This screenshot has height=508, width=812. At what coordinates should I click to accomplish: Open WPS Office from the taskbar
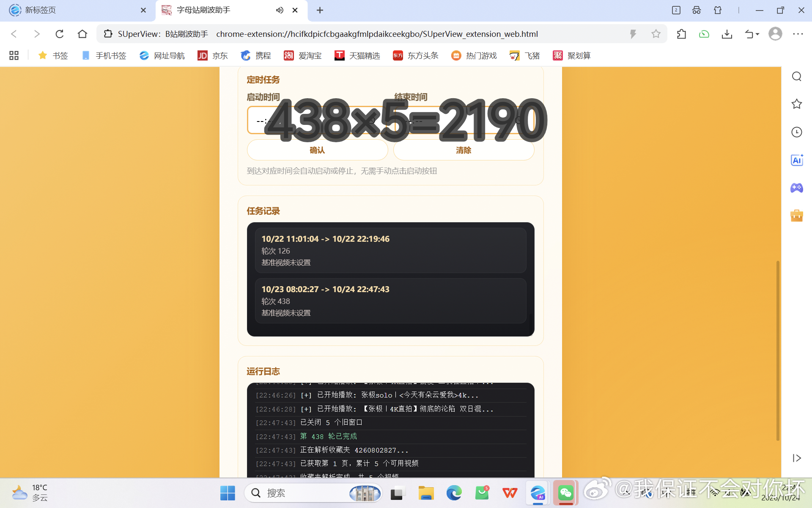pyautogui.click(x=510, y=493)
